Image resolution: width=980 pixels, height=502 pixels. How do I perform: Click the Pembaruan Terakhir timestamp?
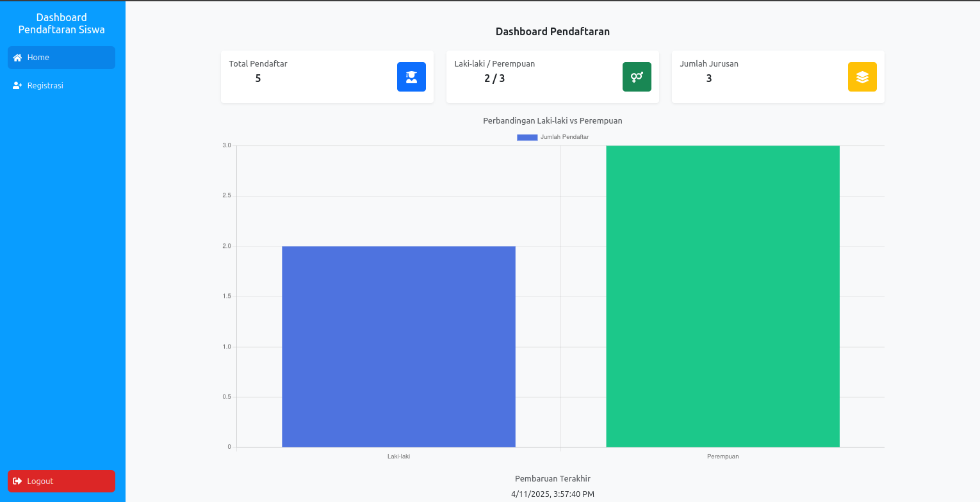[x=553, y=494]
